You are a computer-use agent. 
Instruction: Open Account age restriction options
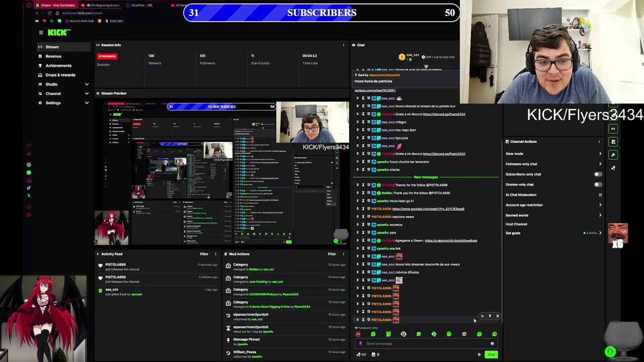(553, 205)
